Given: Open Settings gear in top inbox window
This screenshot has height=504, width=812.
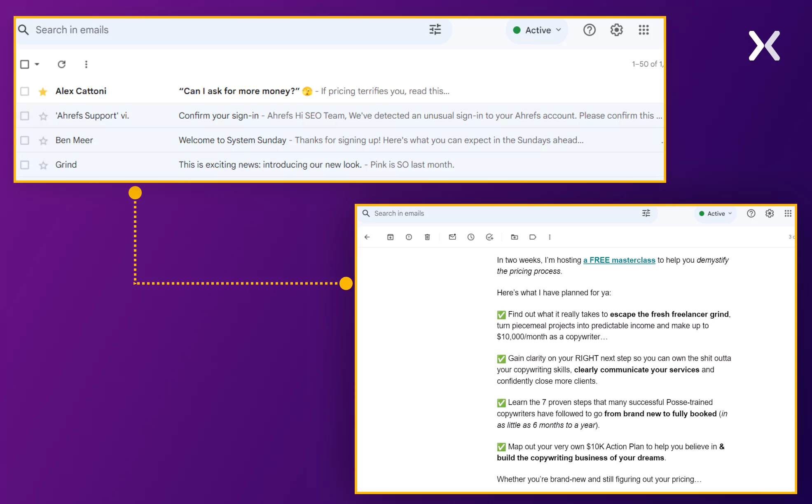Looking at the screenshot, I should click(616, 30).
